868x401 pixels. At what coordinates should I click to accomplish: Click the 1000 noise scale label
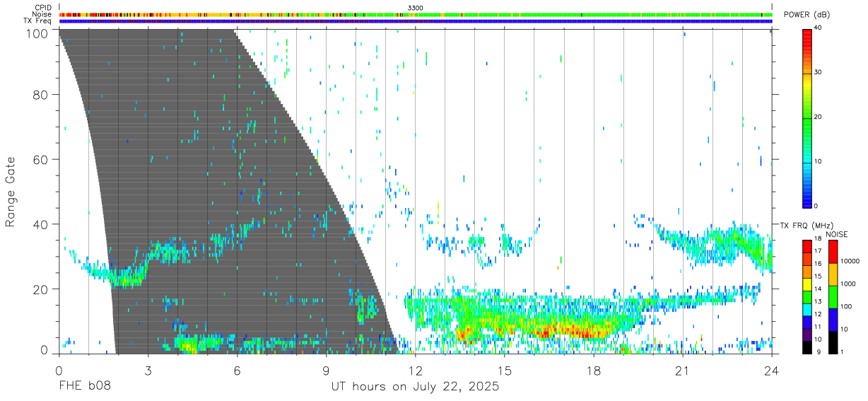pyautogui.click(x=848, y=284)
